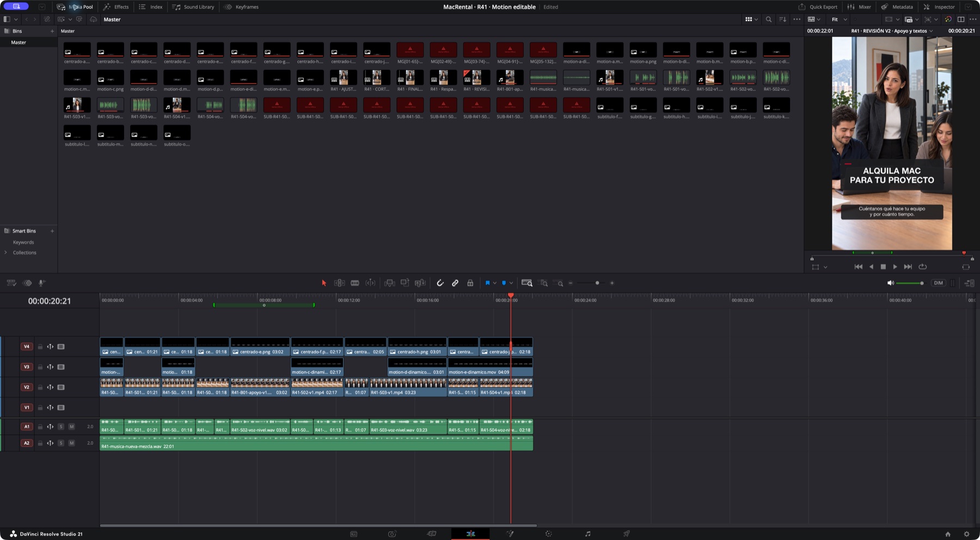Toggle loop playback in the viewer
The width and height of the screenshot is (980, 540).
(x=922, y=267)
